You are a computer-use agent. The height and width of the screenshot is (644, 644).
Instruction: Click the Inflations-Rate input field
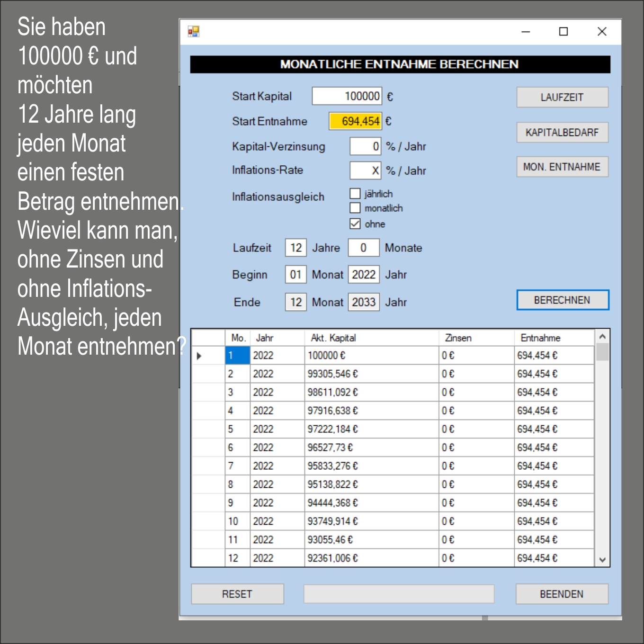(x=365, y=170)
